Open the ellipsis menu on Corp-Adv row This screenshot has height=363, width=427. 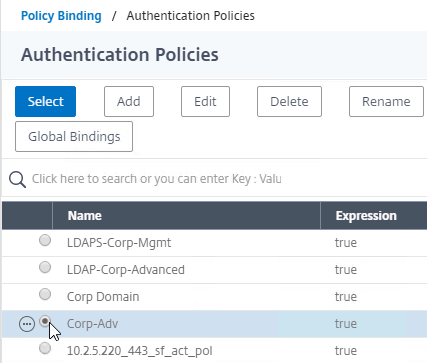27,324
